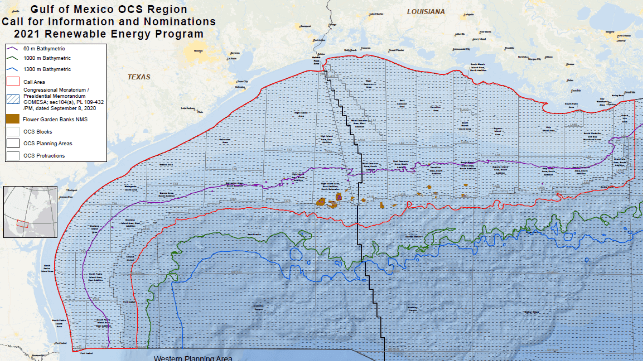The image size is (643, 361).
Task: Click the OCS Protractions legend box
Action: pos(13,155)
